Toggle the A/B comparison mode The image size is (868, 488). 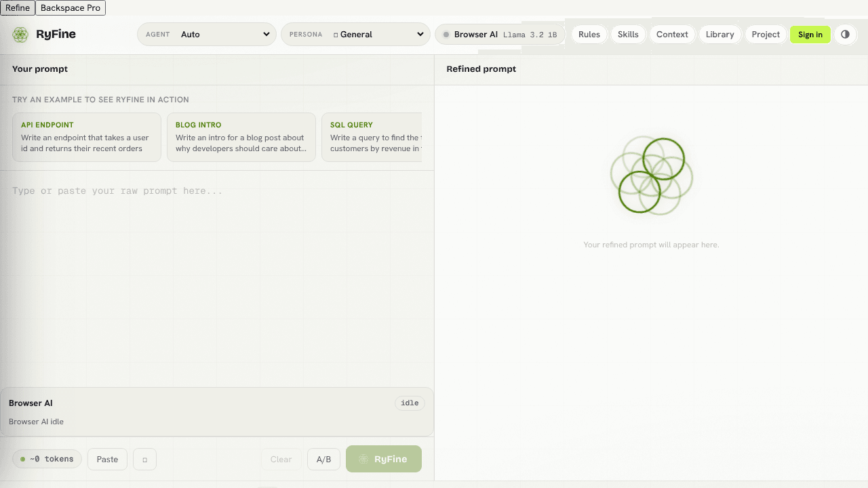(x=323, y=459)
